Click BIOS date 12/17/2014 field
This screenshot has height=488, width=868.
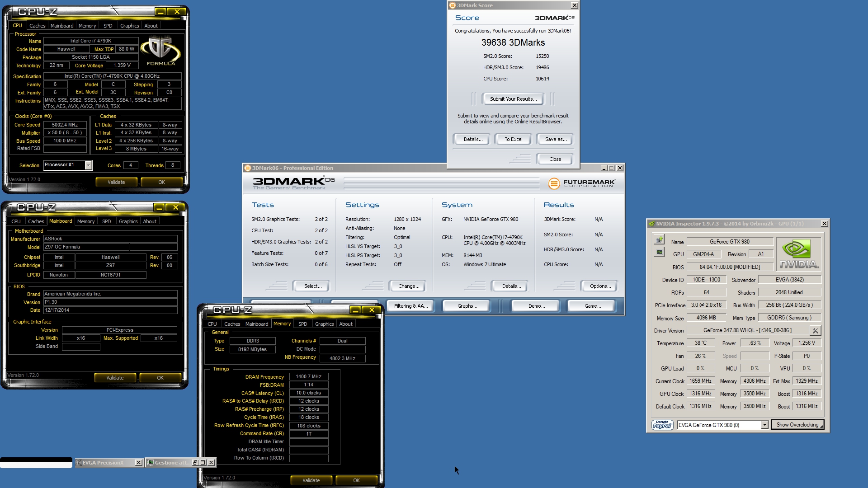pyautogui.click(x=110, y=310)
